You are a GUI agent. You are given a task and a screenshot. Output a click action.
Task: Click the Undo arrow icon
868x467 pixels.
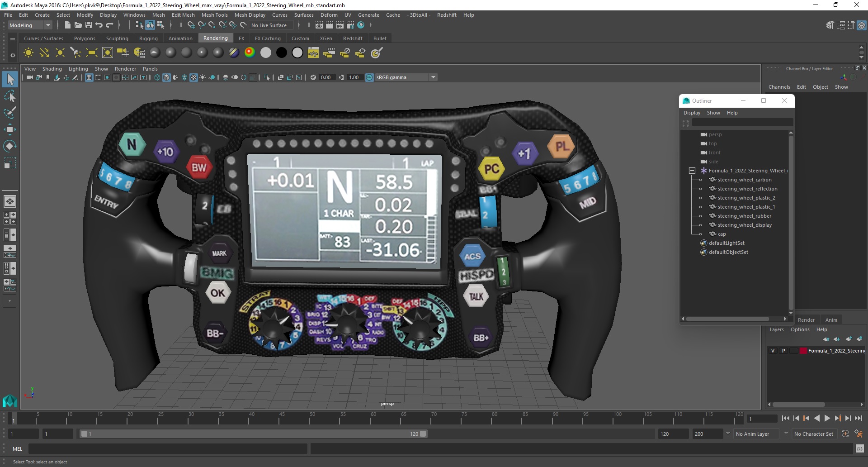tap(99, 25)
